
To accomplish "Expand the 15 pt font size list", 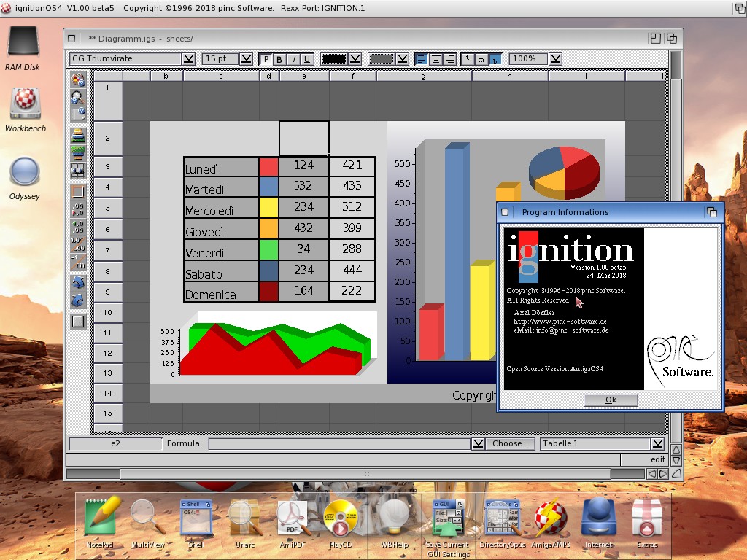I will click(246, 58).
